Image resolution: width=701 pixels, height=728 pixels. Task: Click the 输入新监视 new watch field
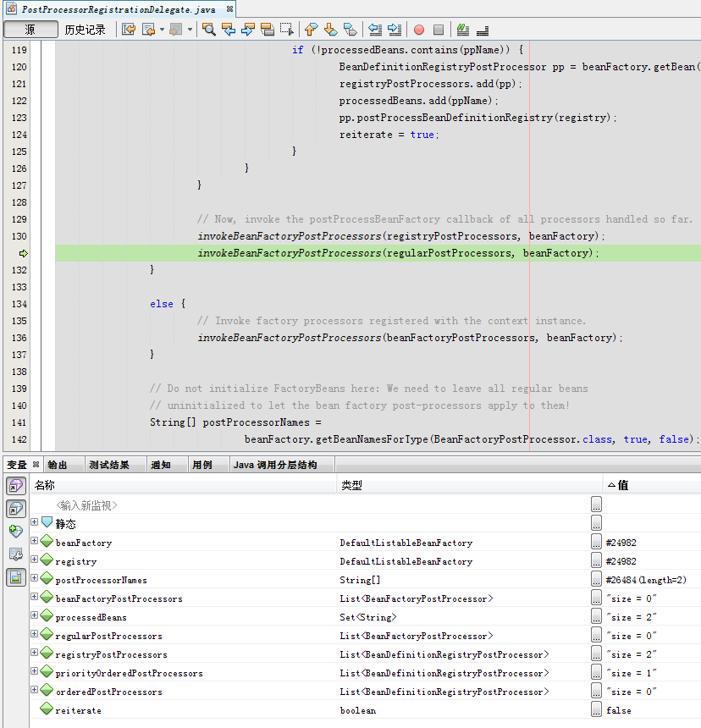pos(87,505)
